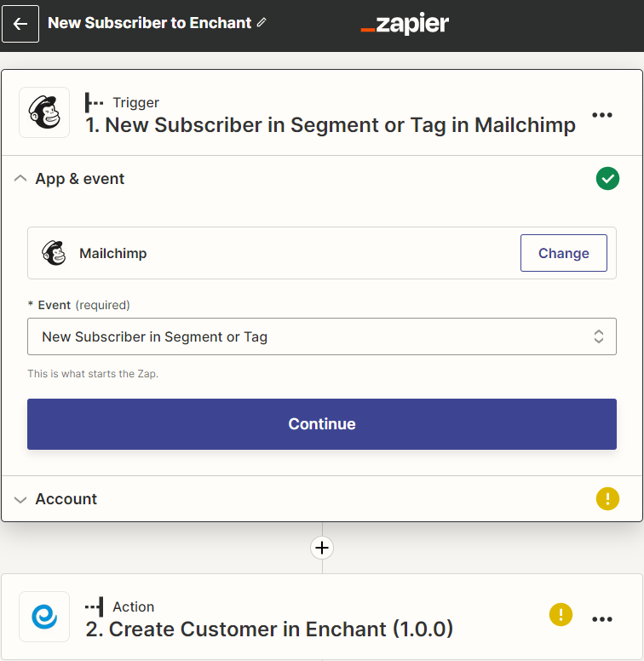Click the action step yellow warning icon
The width and height of the screenshot is (644, 661).
[561, 614]
